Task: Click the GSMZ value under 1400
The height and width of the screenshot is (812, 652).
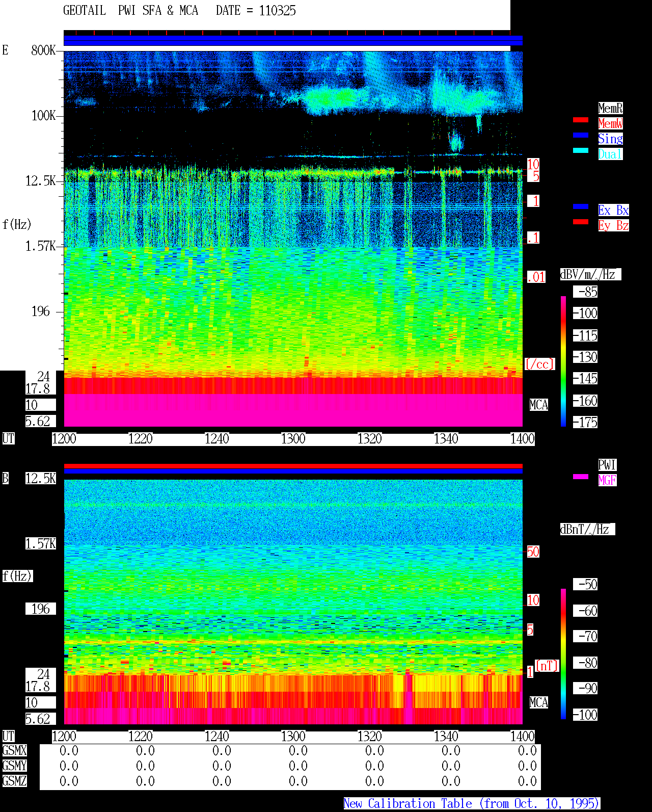Action: tap(527, 781)
